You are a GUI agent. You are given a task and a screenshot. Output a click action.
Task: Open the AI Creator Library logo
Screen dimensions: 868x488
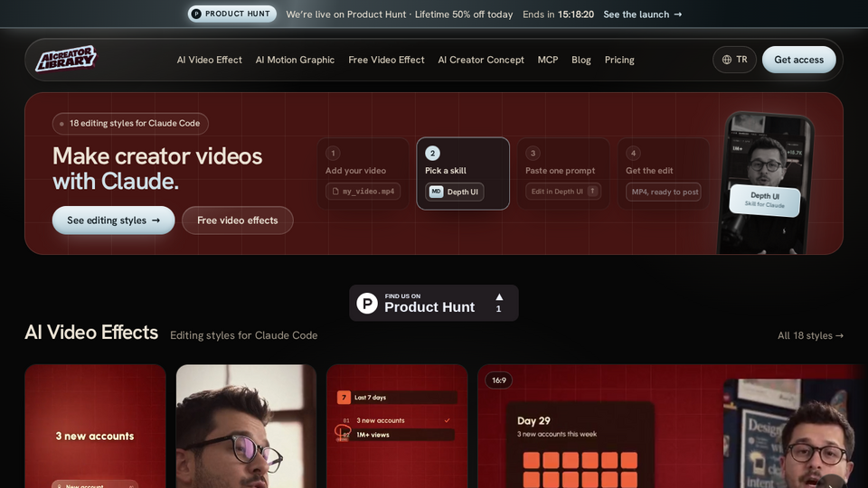[66, 59]
